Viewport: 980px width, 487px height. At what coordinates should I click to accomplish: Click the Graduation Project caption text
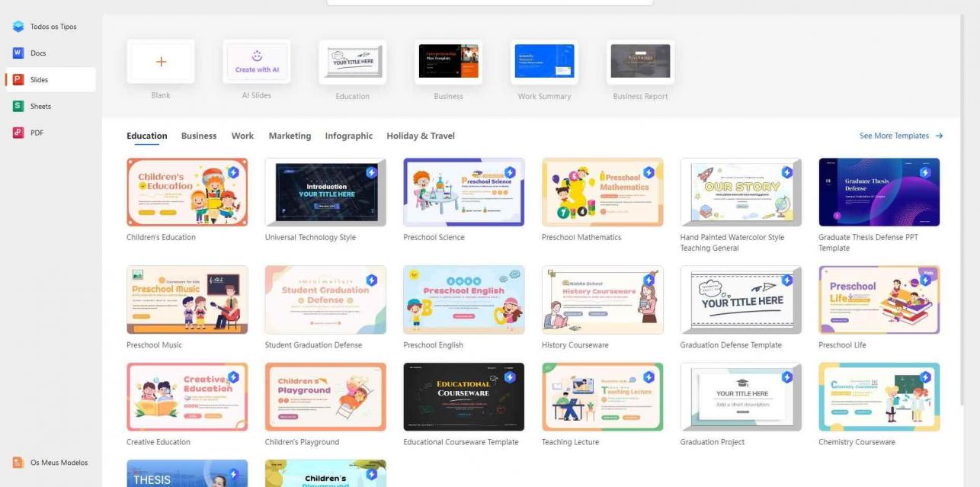click(713, 442)
